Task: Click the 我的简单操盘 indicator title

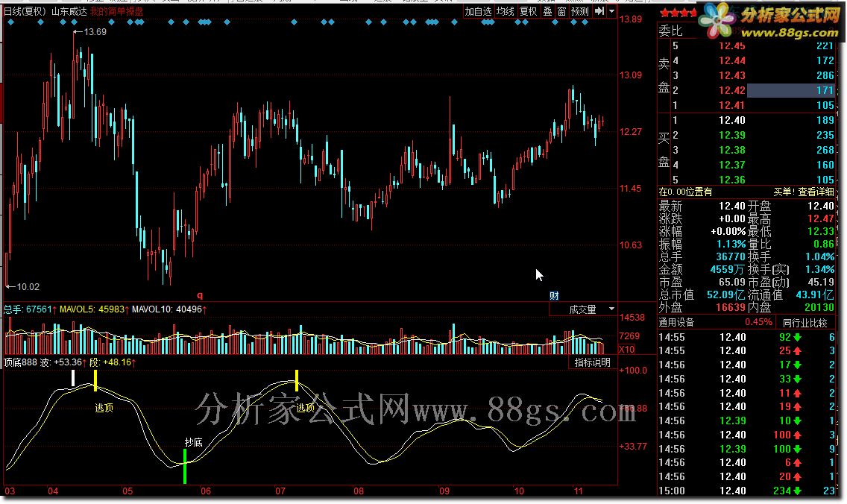Action: (116, 10)
